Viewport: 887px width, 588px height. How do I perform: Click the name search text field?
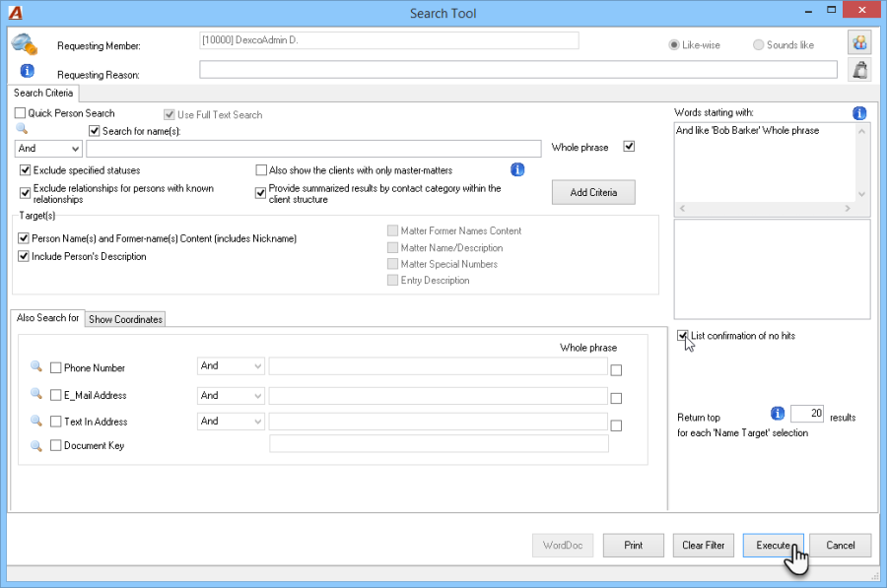pyautogui.click(x=313, y=149)
